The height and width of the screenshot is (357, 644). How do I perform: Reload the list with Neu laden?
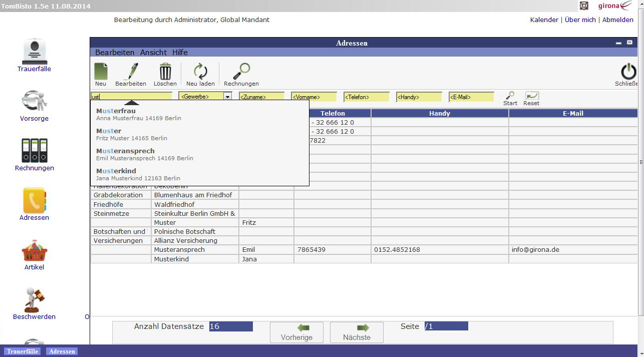200,72
